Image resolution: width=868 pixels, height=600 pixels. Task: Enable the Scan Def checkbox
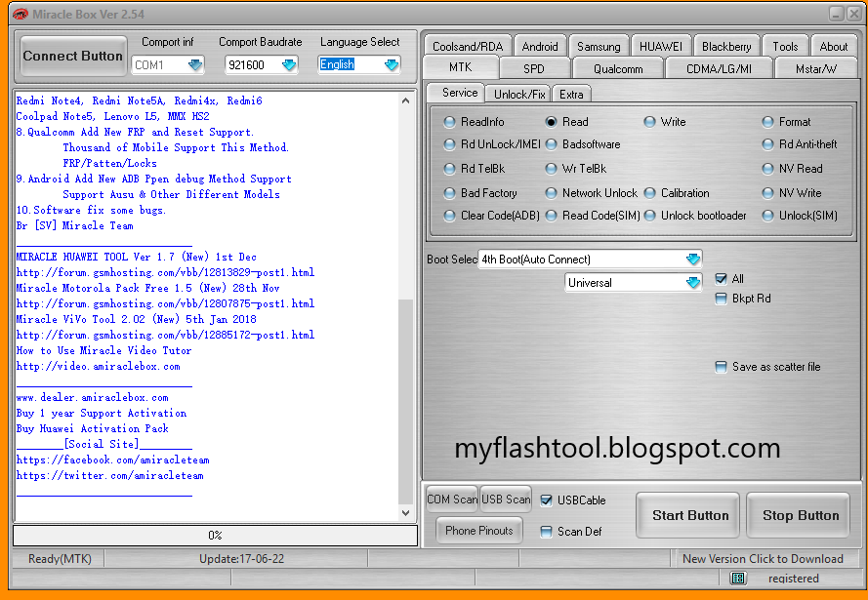(547, 532)
